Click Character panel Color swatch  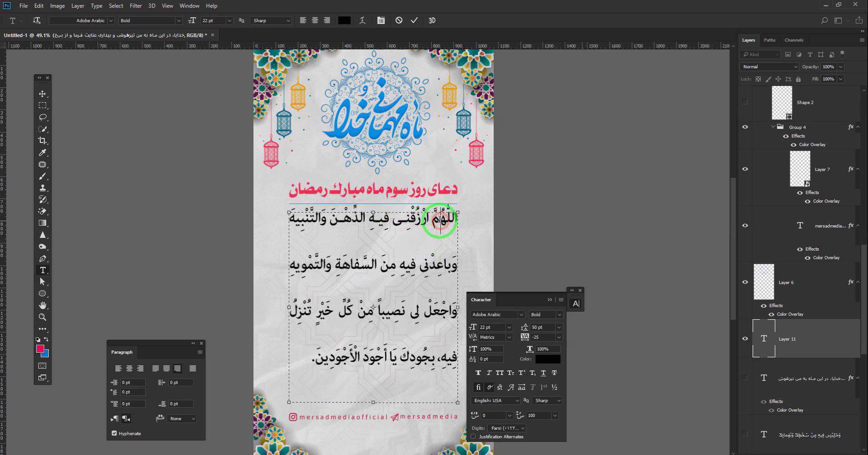pos(548,359)
